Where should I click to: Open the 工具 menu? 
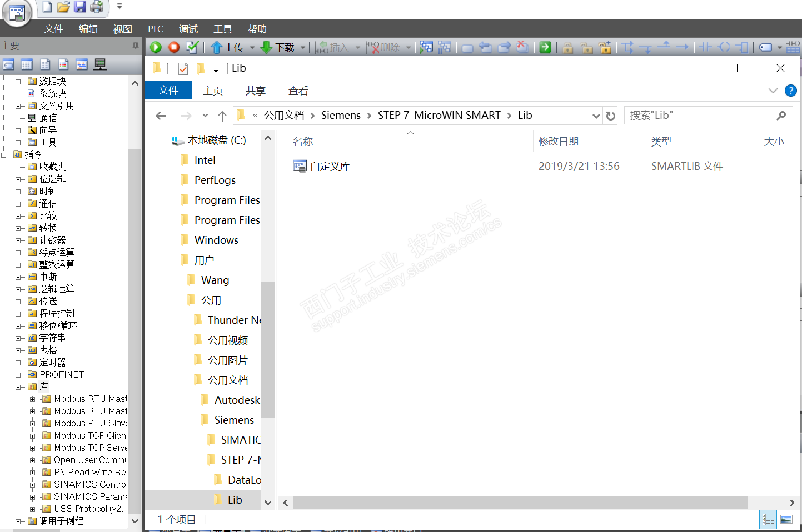[223, 29]
